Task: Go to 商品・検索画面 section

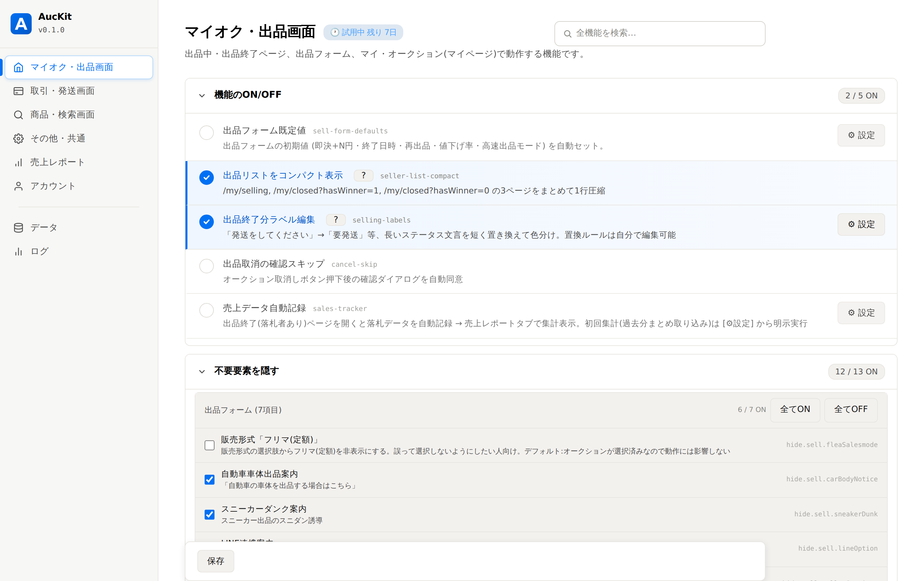Action: pyautogui.click(x=79, y=115)
